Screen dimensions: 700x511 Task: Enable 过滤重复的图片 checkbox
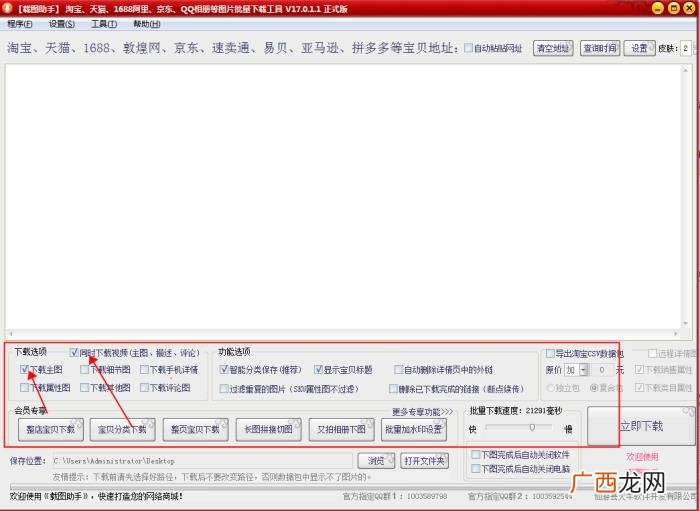(224, 389)
